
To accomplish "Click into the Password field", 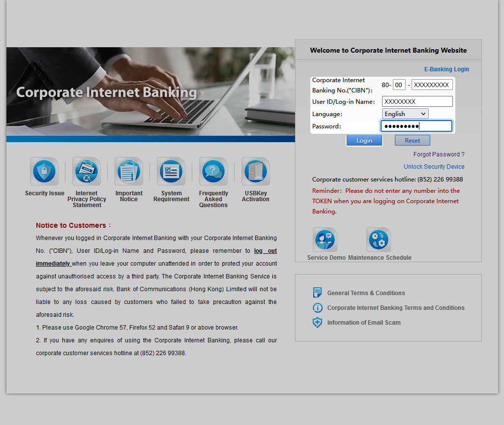I will [x=416, y=126].
